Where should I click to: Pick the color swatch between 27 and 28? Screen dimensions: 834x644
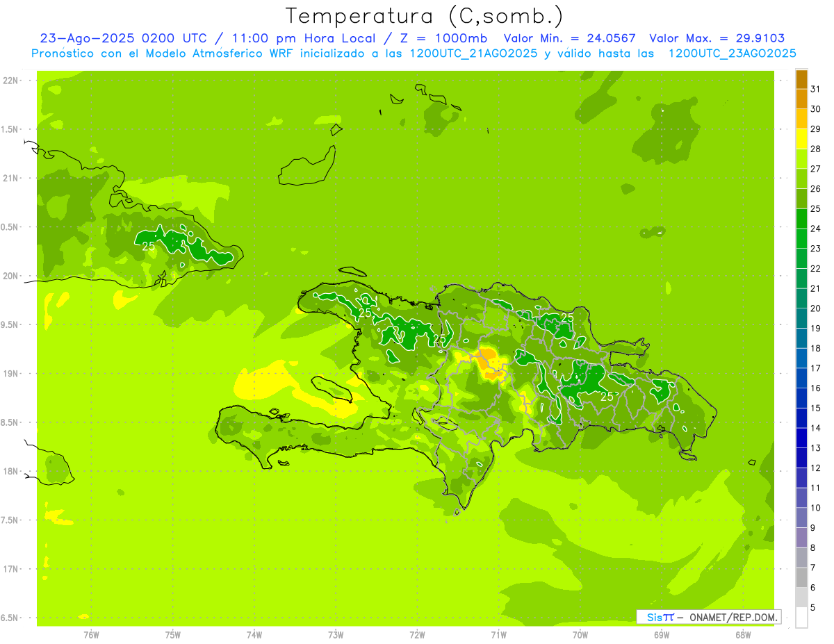click(x=801, y=158)
